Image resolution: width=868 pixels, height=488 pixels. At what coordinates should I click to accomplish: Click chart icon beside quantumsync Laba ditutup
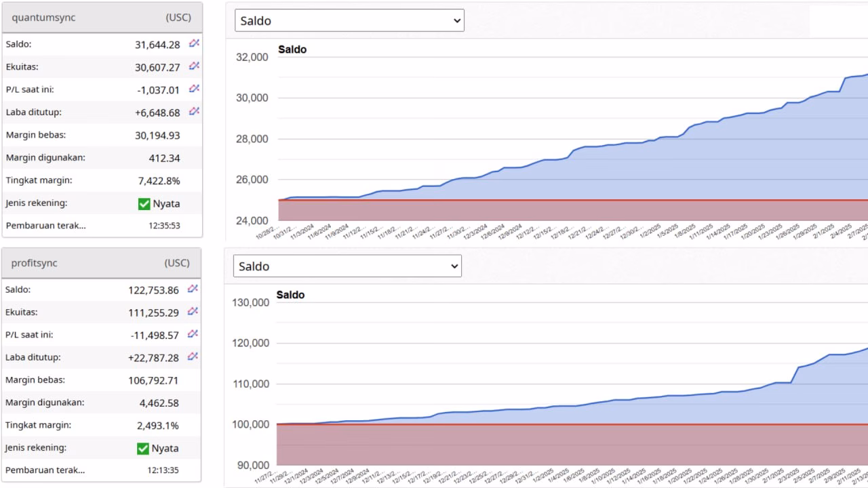point(194,111)
